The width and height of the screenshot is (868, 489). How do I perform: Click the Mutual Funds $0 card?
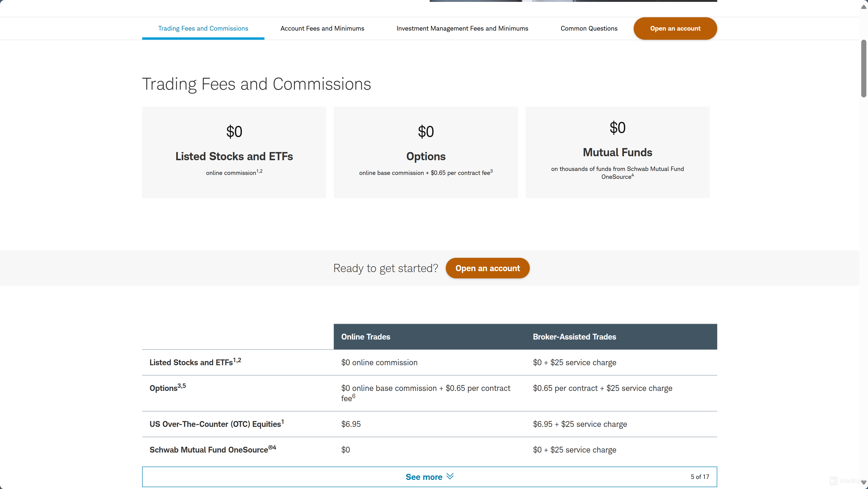click(x=617, y=152)
